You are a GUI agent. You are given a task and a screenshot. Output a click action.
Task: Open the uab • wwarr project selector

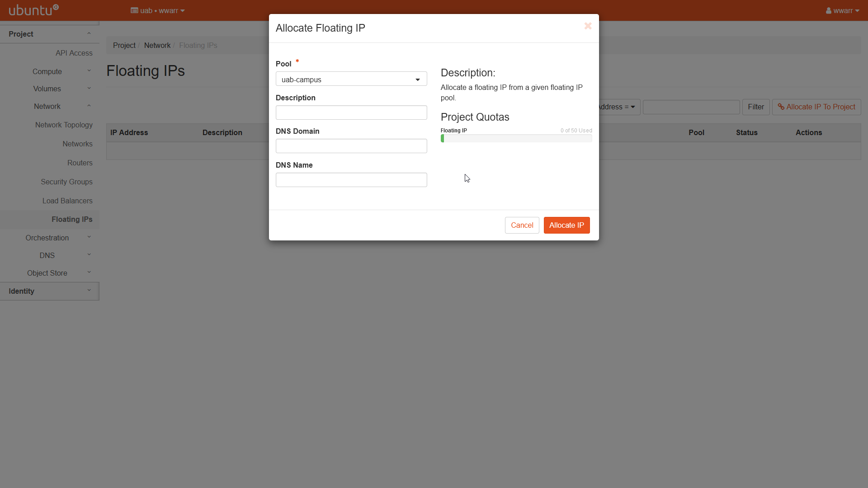(x=158, y=10)
